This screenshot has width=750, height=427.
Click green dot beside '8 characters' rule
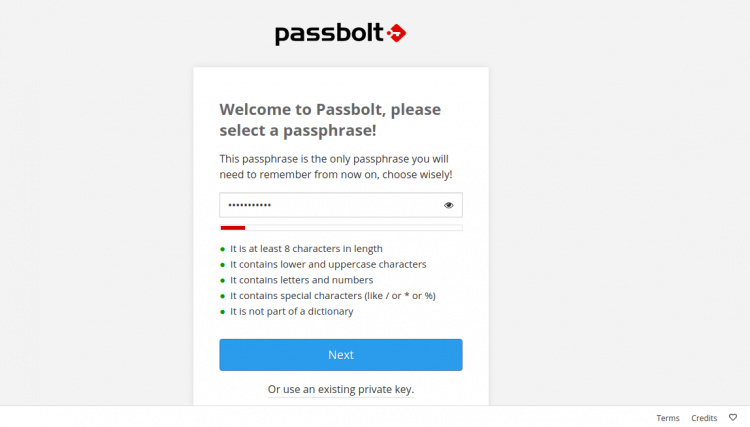tap(222, 249)
